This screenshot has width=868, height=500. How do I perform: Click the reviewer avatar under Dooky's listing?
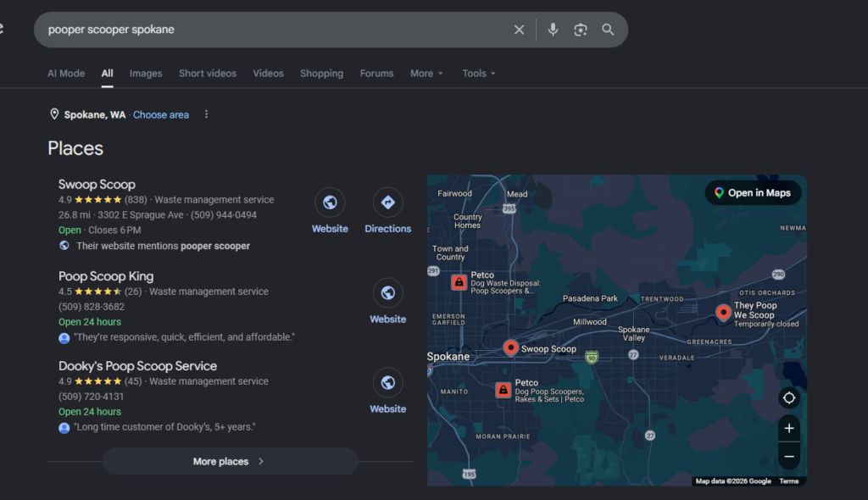[64, 427]
